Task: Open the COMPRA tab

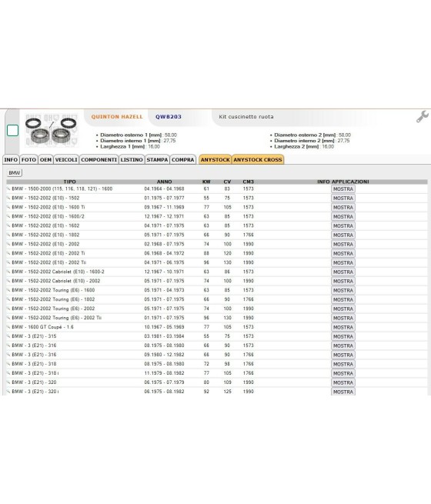Action: [183, 160]
